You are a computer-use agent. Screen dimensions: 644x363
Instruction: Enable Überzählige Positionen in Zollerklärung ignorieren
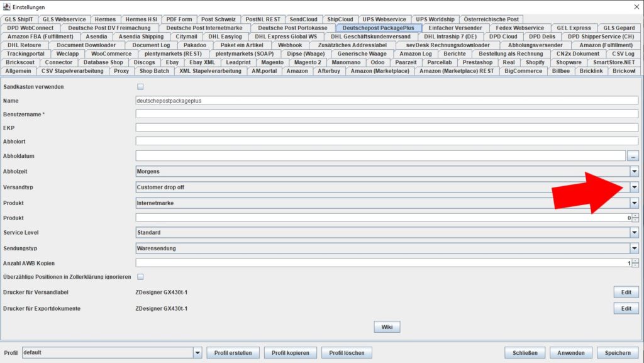tap(140, 277)
